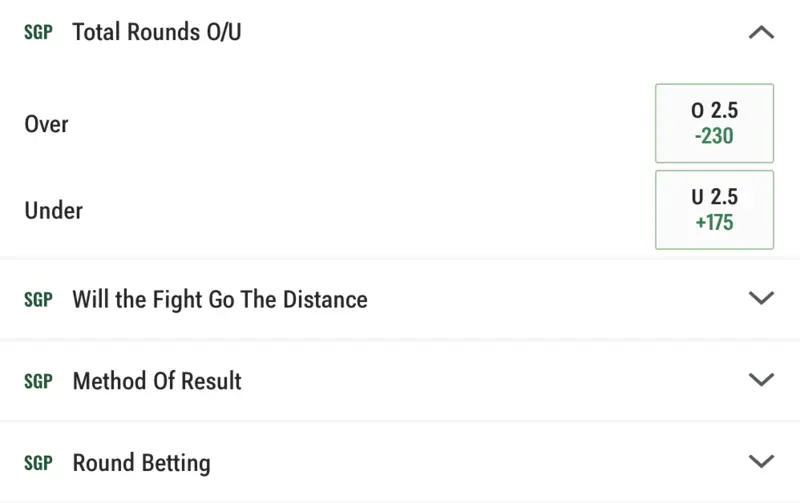Tap the U 2.5 line text

point(714,198)
